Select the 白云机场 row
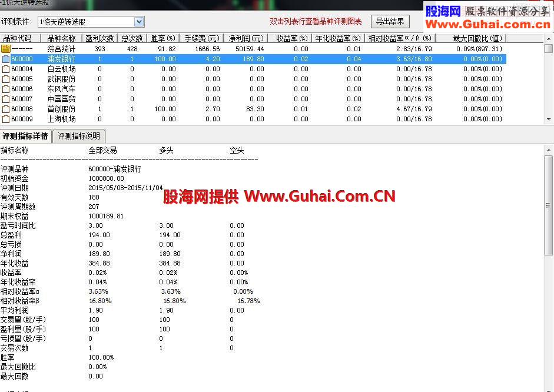This screenshot has height=392, width=554. click(253, 69)
